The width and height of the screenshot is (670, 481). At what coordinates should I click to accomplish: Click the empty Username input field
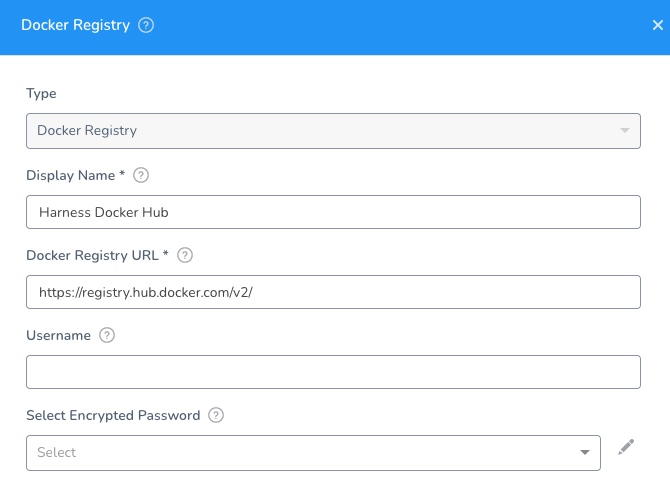(333, 372)
